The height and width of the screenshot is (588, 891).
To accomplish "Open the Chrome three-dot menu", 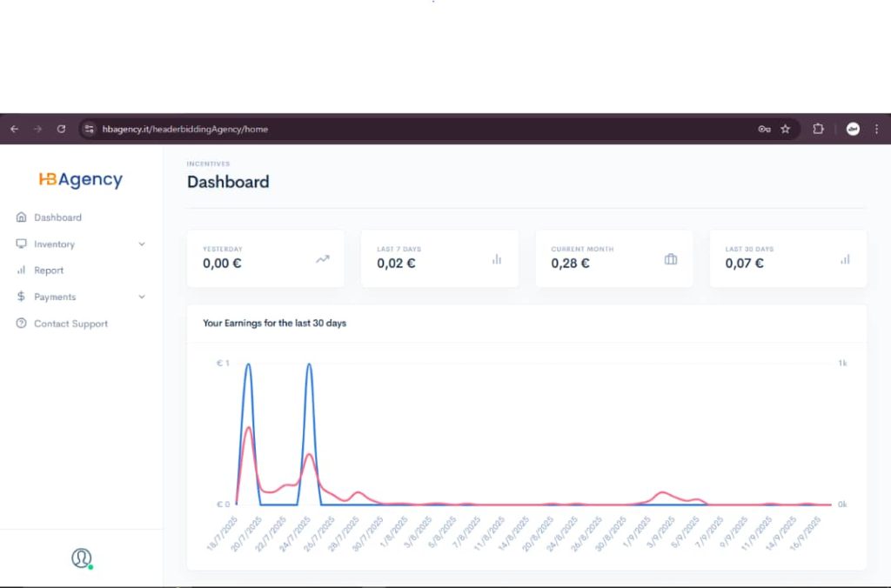I will pyautogui.click(x=876, y=129).
